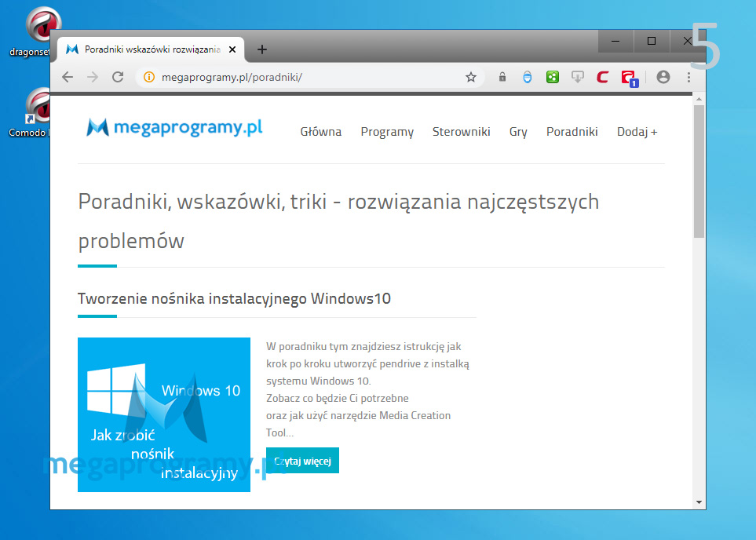Open the Programy menu item
This screenshot has width=756, height=540.
click(387, 132)
